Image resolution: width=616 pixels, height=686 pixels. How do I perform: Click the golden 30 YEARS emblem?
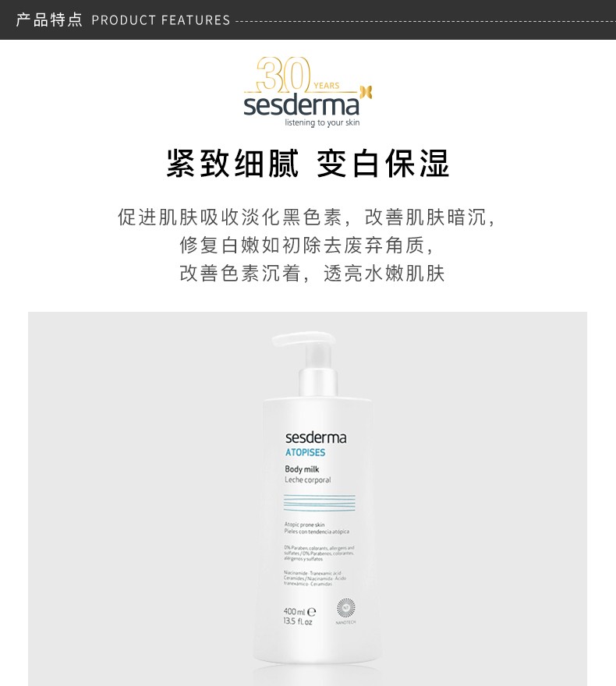298,75
